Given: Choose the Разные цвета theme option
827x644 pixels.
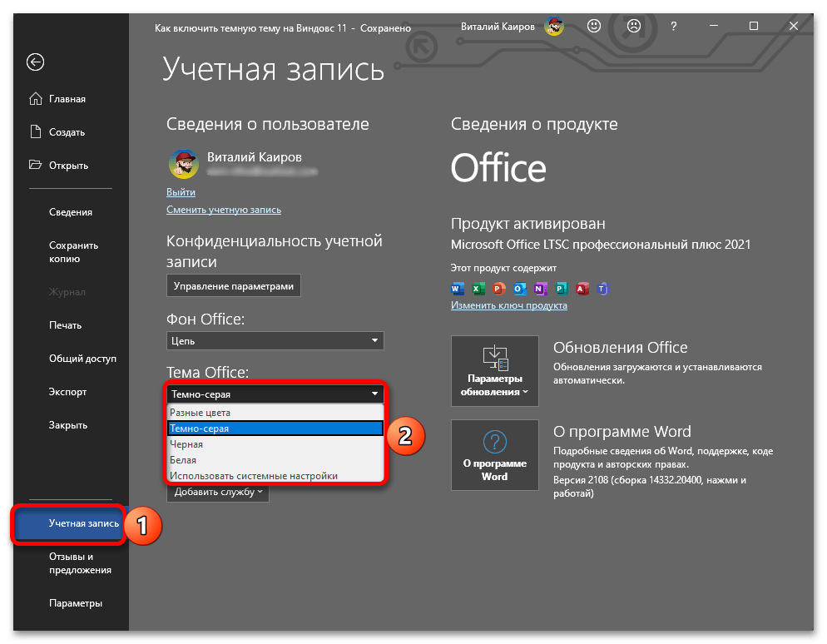Looking at the screenshot, I should tap(275, 413).
